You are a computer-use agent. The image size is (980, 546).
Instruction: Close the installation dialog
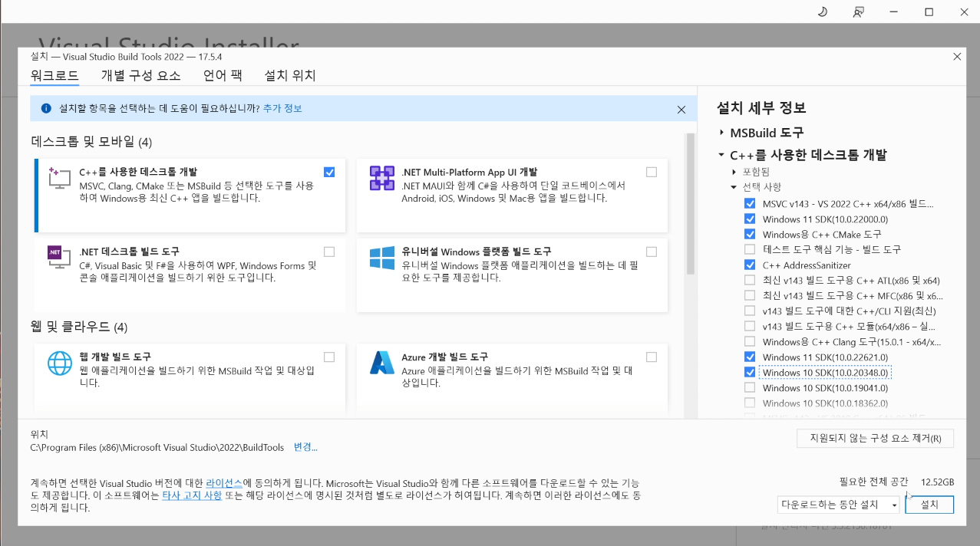[956, 57]
